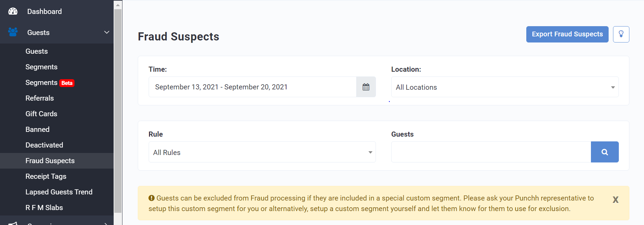The width and height of the screenshot is (644, 225).
Task: Dismiss the fraud exclusion warning banner
Action: pyautogui.click(x=615, y=200)
